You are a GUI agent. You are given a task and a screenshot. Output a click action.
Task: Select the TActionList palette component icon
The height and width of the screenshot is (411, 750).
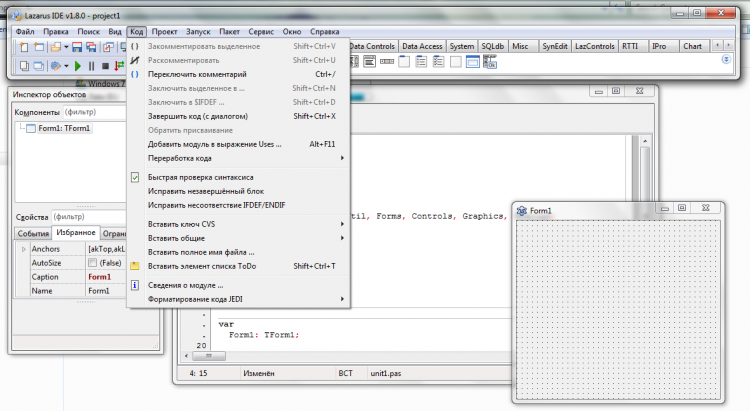490,62
